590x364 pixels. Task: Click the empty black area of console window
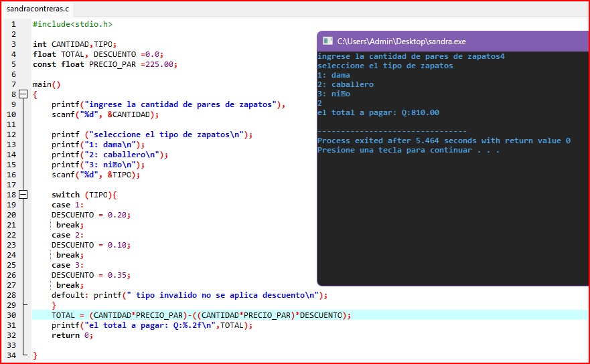click(x=449, y=221)
